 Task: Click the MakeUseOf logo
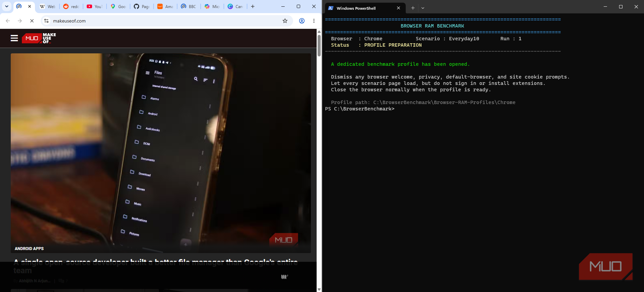pos(39,38)
